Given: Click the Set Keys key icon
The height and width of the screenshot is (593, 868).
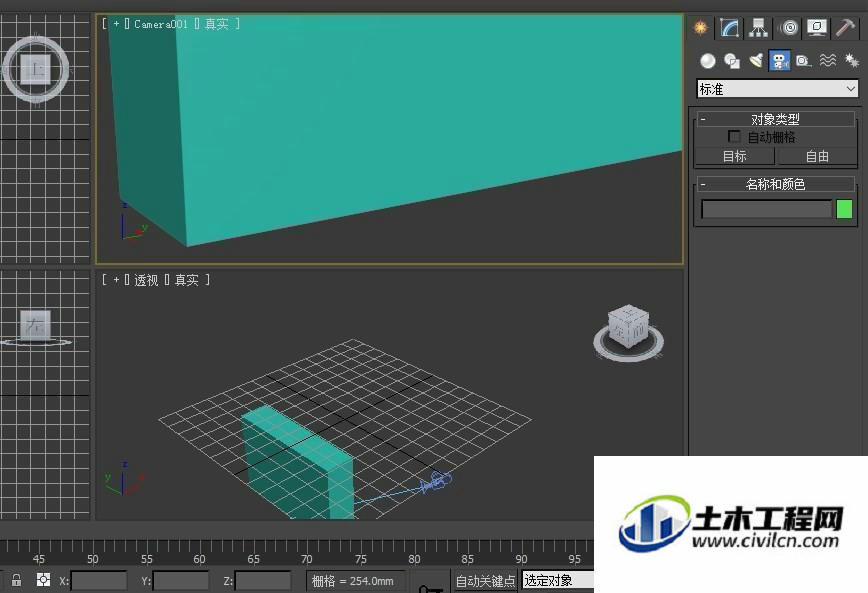Looking at the screenshot, I should pos(431,588).
